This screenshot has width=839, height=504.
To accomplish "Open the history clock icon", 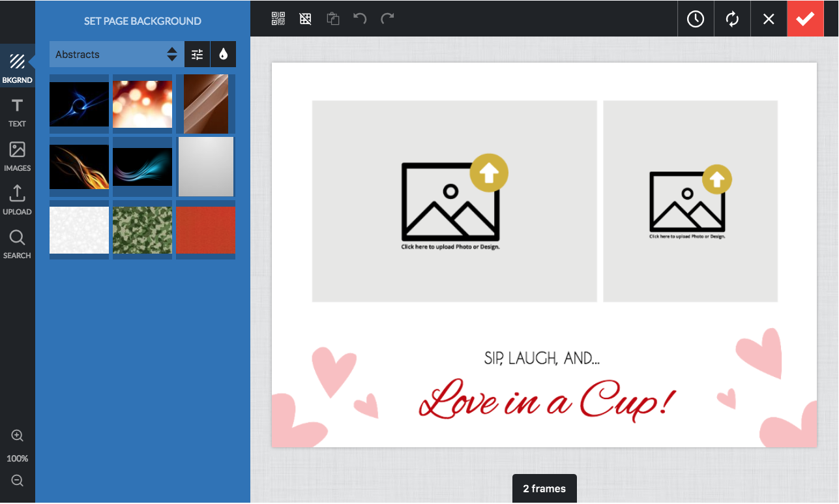I will (696, 19).
